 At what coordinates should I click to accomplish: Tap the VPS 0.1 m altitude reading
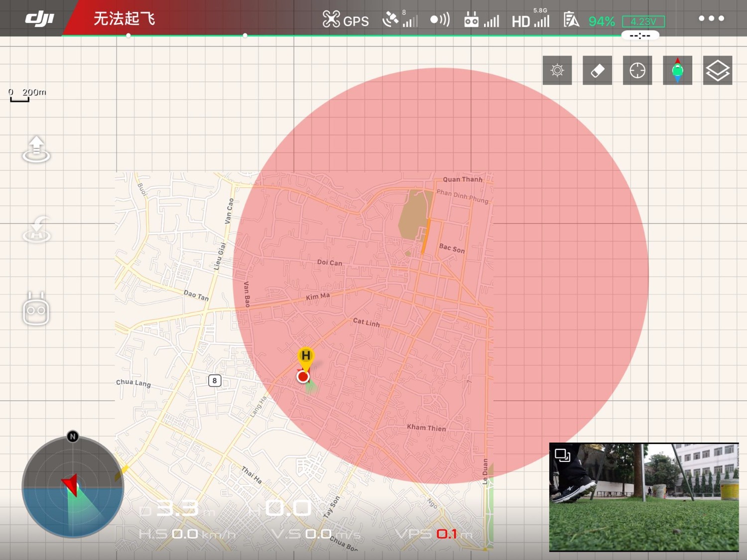pyautogui.click(x=435, y=534)
